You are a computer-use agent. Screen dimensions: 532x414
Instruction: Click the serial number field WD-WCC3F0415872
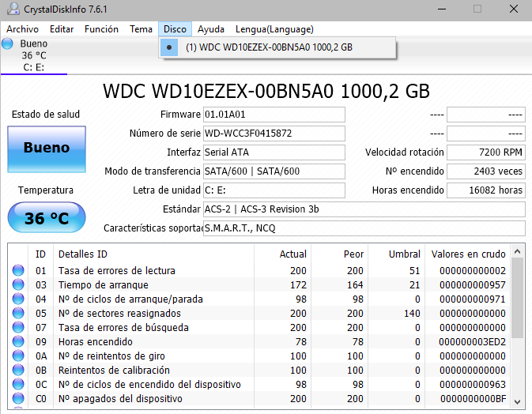(274, 134)
